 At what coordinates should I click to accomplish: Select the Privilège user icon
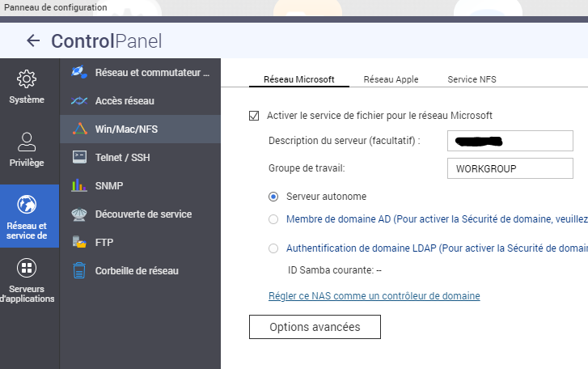27,142
